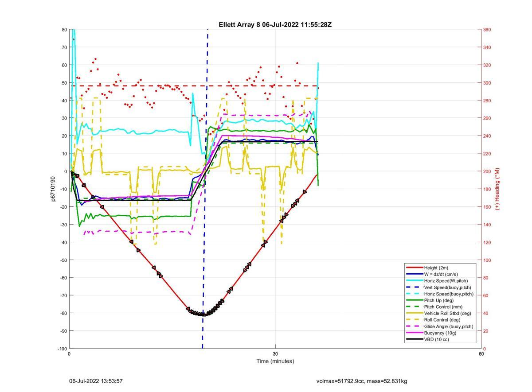Image resolution: width=532 pixels, height=392 pixels.
Task: Select legend entry 'Pitch Up (deg)'
Action: pos(439,300)
